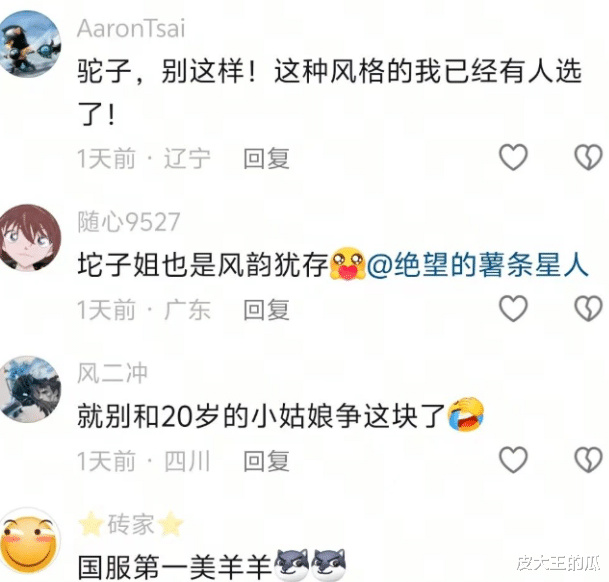The height and width of the screenshot is (582, 609).
Task: Like 风二冲's comment with heart icon
Action: click(513, 460)
